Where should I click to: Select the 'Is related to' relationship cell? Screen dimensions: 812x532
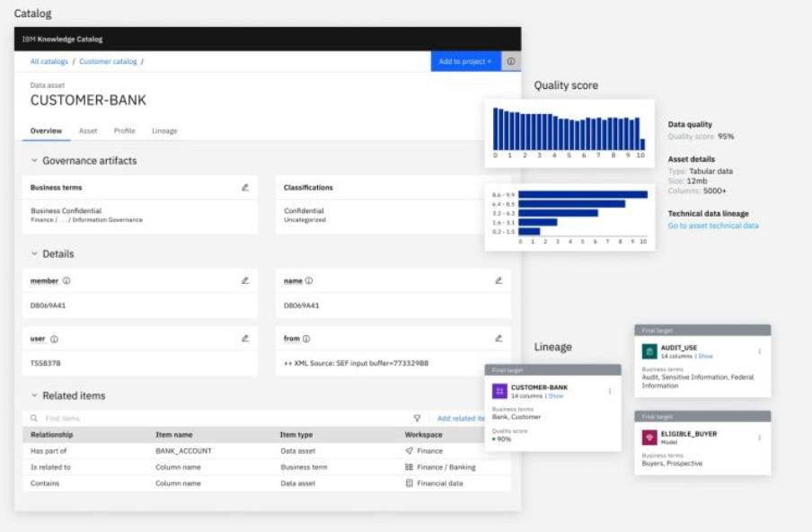(x=50, y=467)
